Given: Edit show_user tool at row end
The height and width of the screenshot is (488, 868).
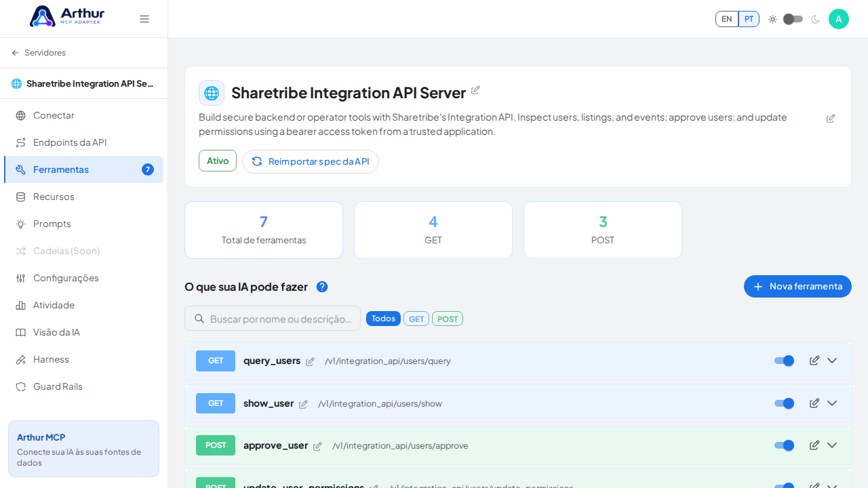Looking at the screenshot, I should click(814, 403).
